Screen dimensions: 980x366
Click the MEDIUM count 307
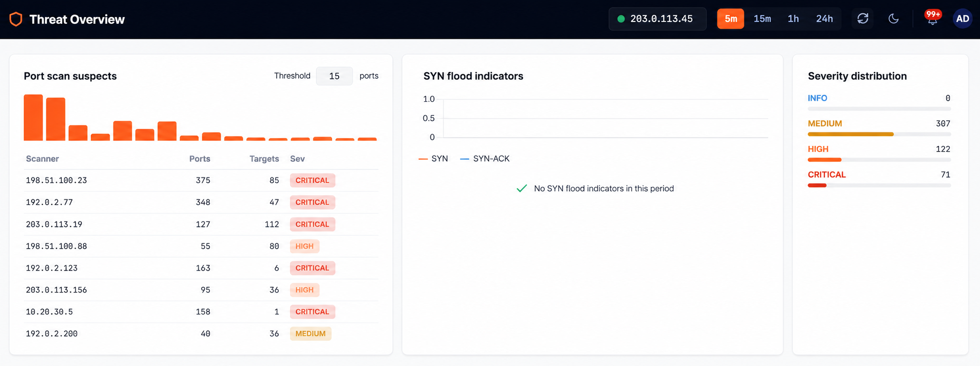[x=943, y=124]
